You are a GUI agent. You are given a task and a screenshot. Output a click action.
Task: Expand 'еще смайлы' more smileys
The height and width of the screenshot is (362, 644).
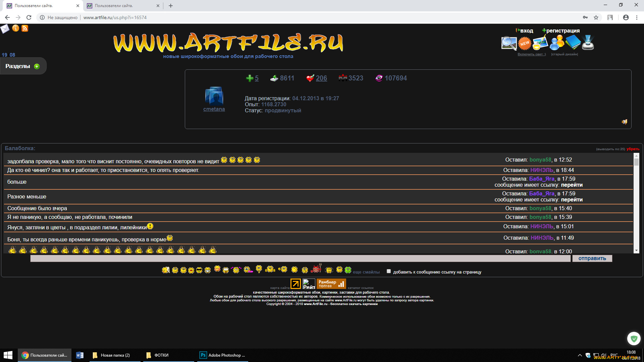(366, 272)
